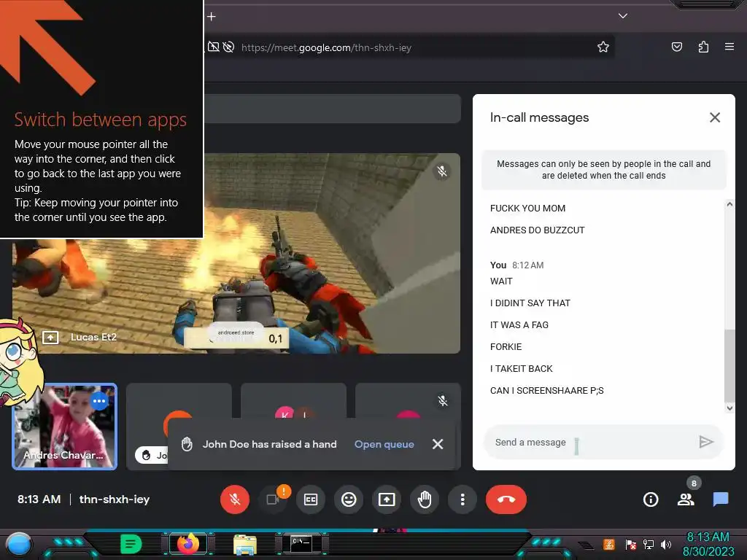Click the Java update tray icon
This screenshot has height=560, width=747.
609,544
